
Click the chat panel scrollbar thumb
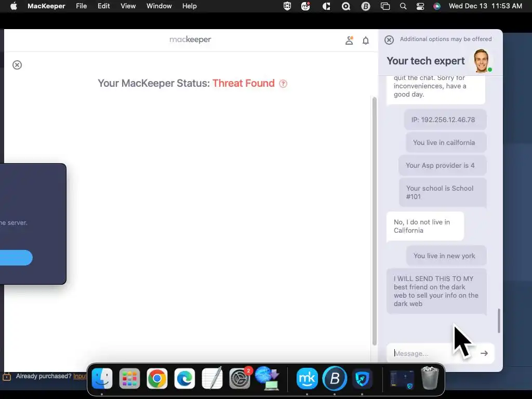pos(499,321)
